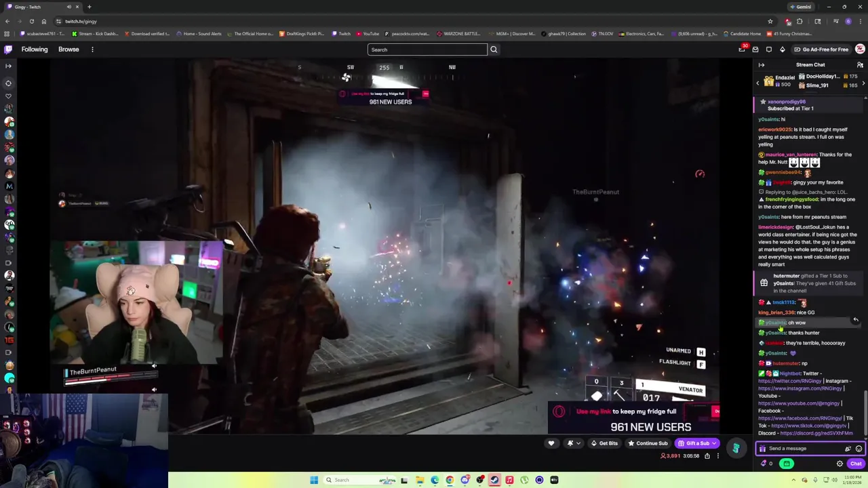Claim the green channel points bonus chest
This screenshot has width=868, height=488.
(787, 464)
